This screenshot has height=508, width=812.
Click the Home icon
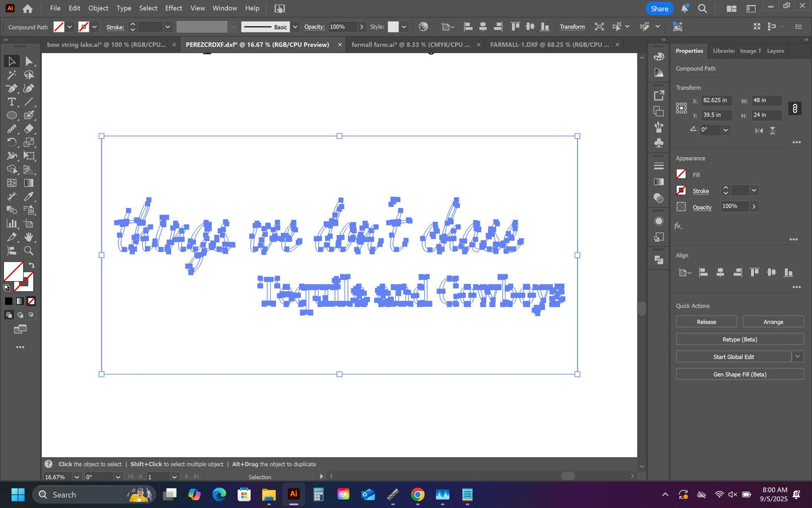click(28, 9)
